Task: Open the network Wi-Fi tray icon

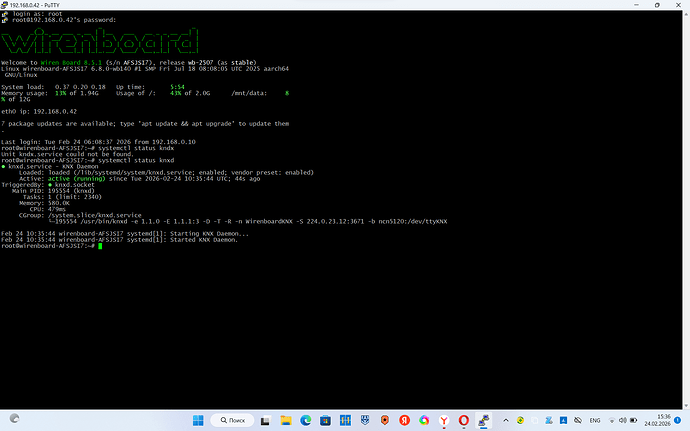Action: tap(612, 420)
